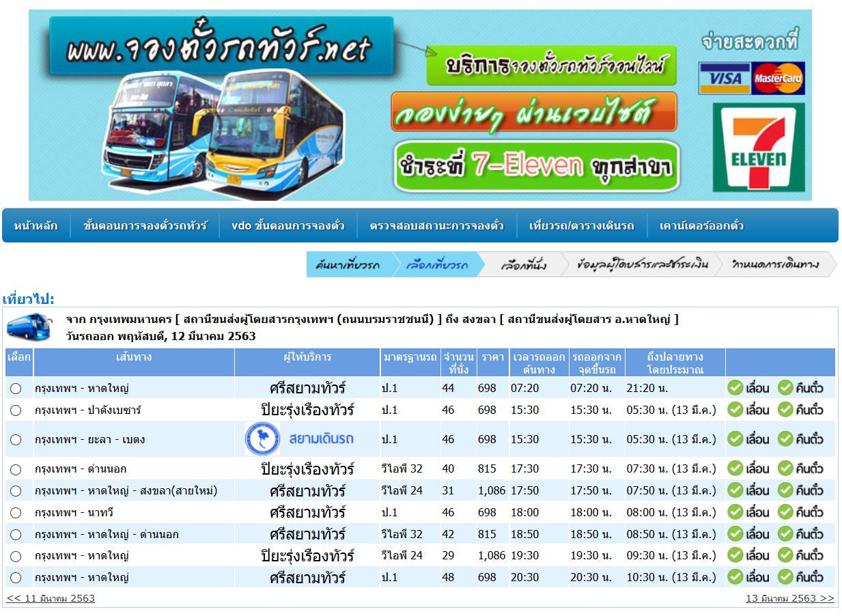Viewport: 842px width, 616px height.
Task: Click เลื่อน icon in ปาดังเบซาร์ row
Action: click(x=735, y=410)
